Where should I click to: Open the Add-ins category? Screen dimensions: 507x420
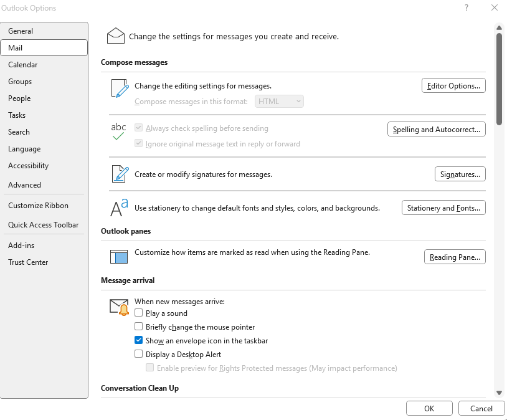pos(44,246)
